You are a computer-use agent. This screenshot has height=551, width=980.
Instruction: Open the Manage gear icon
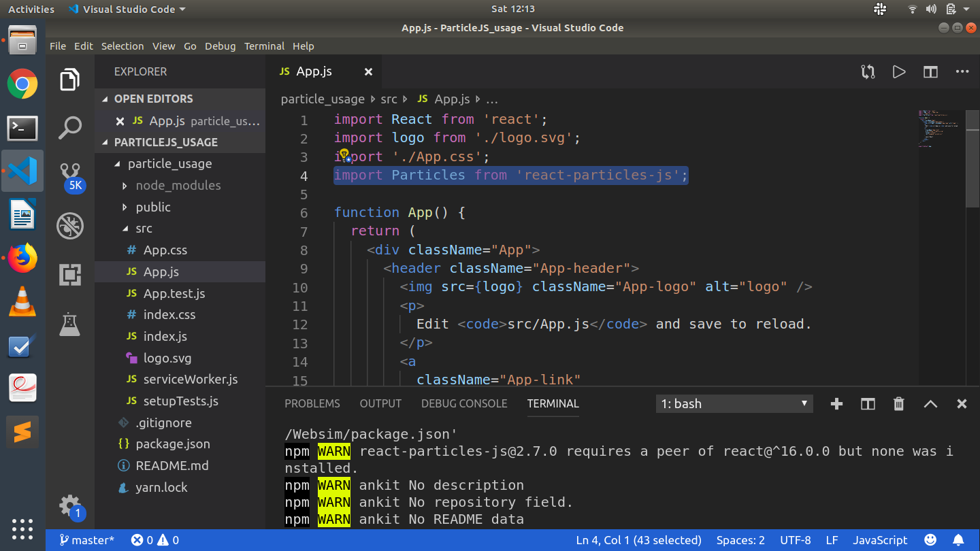tap(70, 505)
